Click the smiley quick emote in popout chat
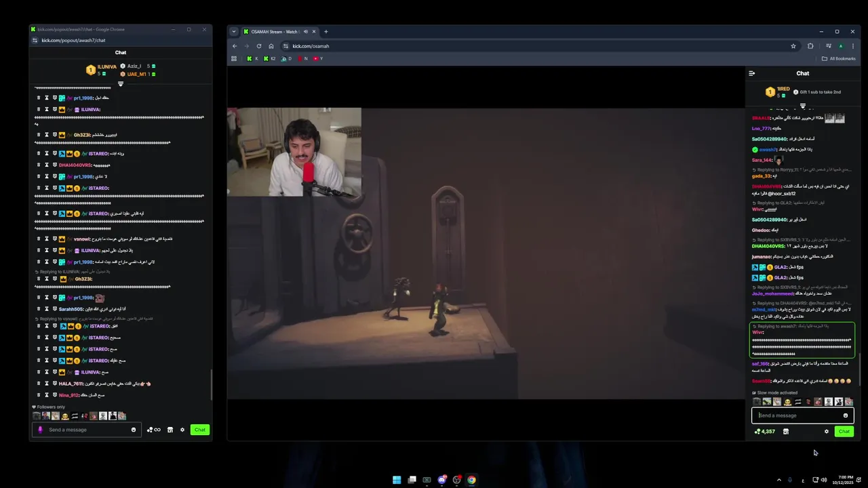 65,416
